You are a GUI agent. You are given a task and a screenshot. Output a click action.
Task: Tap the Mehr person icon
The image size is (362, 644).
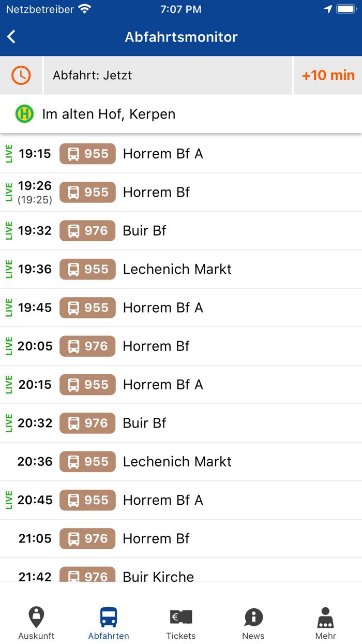pos(325,616)
